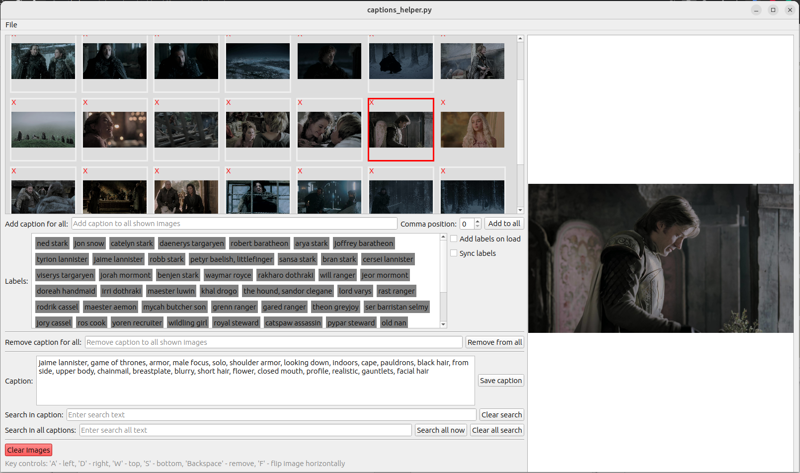Click the thumbnail grid scroll up arrow
Image resolution: width=800 pixels, height=473 pixels.
click(520, 38)
